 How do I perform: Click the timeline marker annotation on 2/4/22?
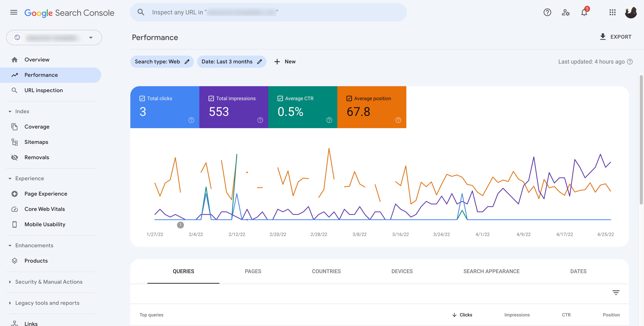(x=181, y=224)
